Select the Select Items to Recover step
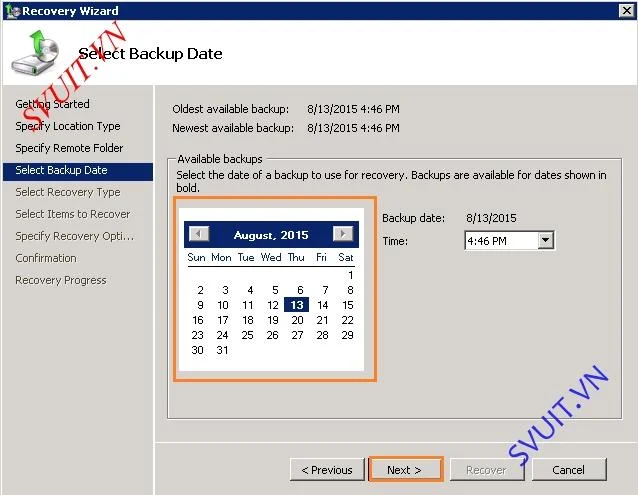This screenshot has height=495, width=638. tap(73, 214)
